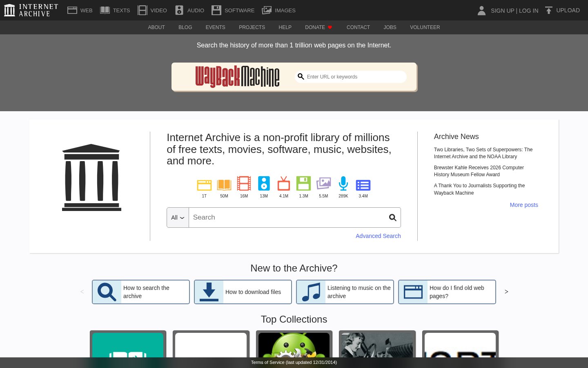588x368 pixels.
Task: Show previous help cards with left arrow
Action: [82, 292]
